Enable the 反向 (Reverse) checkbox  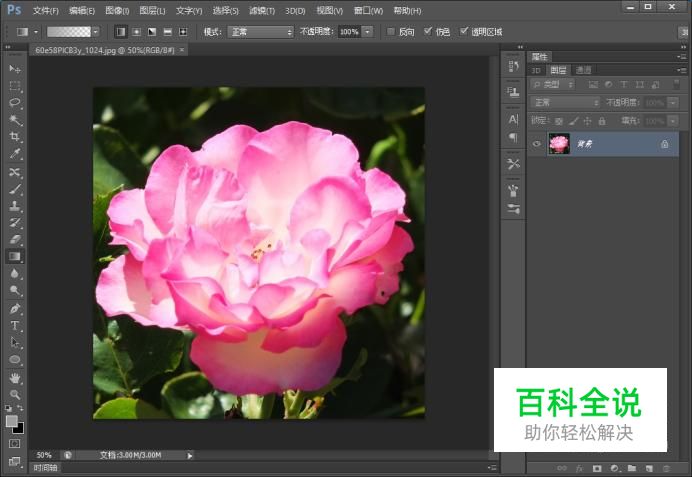(x=390, y=31)
